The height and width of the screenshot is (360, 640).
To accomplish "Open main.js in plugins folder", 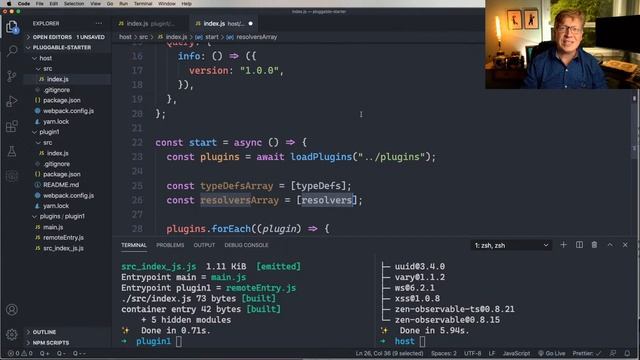I will [x=53, y=227].
